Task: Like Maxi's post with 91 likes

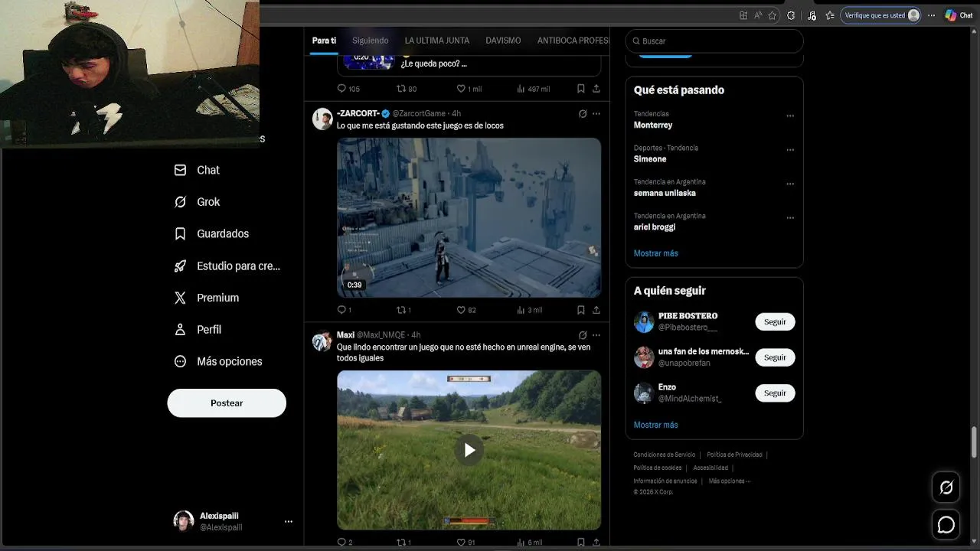Action: point(466,543)
